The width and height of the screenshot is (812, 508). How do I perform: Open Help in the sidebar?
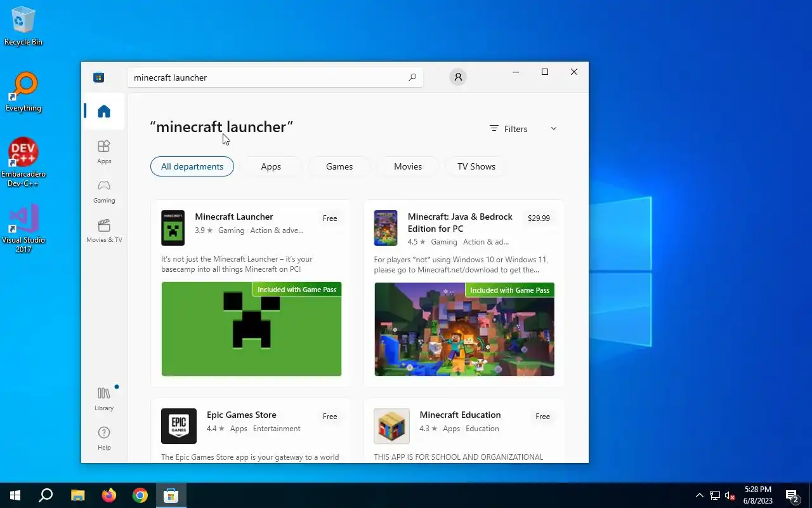[104, 438]
